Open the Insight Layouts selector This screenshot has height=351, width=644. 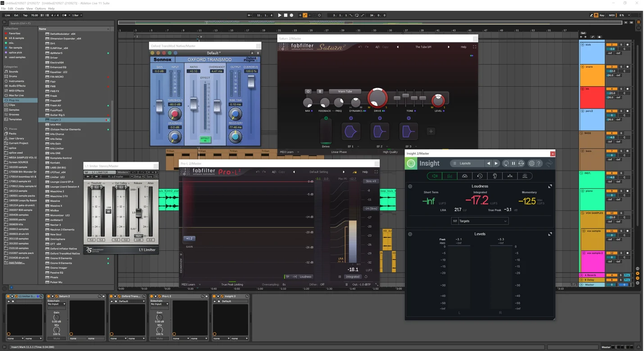(467, 164)
